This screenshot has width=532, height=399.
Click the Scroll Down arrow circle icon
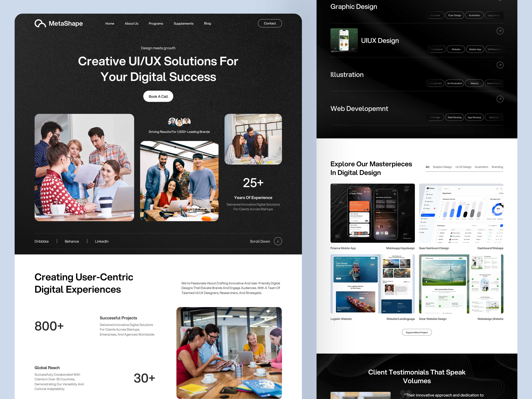pos(278,241)
